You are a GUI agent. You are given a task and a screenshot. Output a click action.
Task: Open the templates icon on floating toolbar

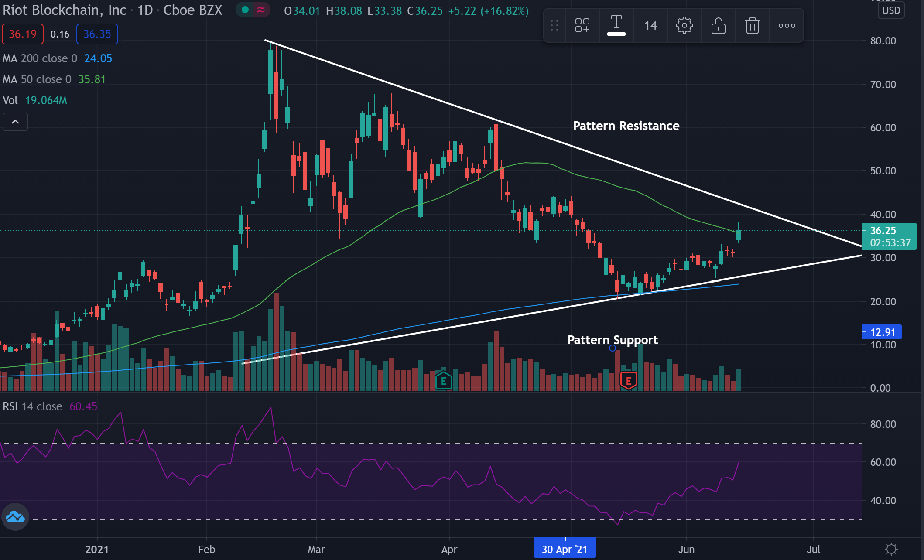582,26
